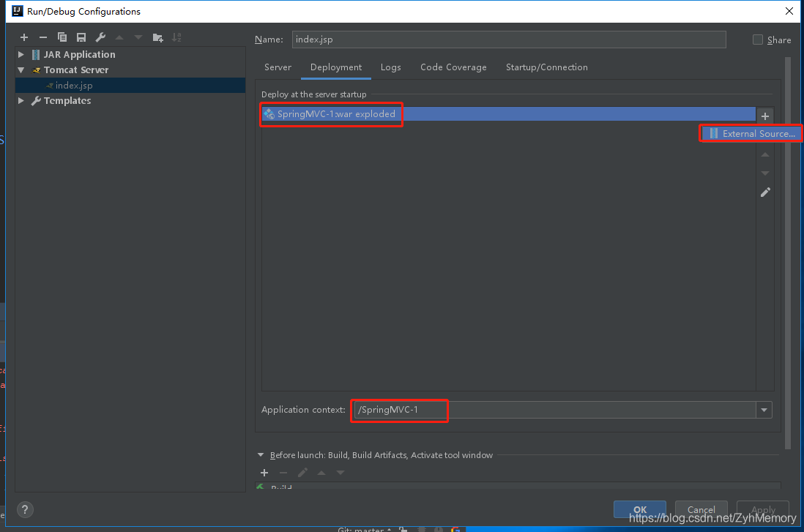Move before launch task down
This screenshot has height=532, width=804.
(340, 473)
